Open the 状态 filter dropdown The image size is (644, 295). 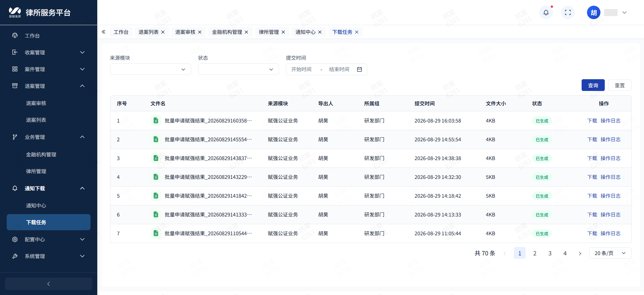click(238, 69)
